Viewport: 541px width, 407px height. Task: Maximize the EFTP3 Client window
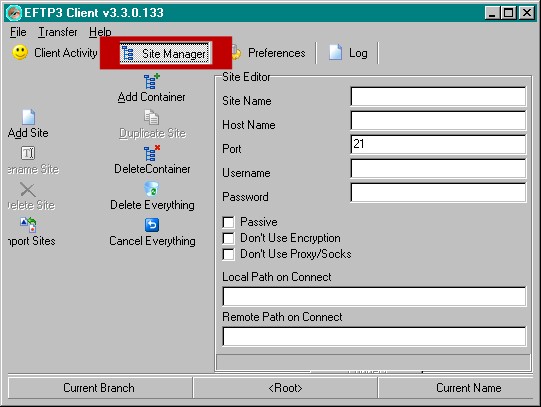509,13
